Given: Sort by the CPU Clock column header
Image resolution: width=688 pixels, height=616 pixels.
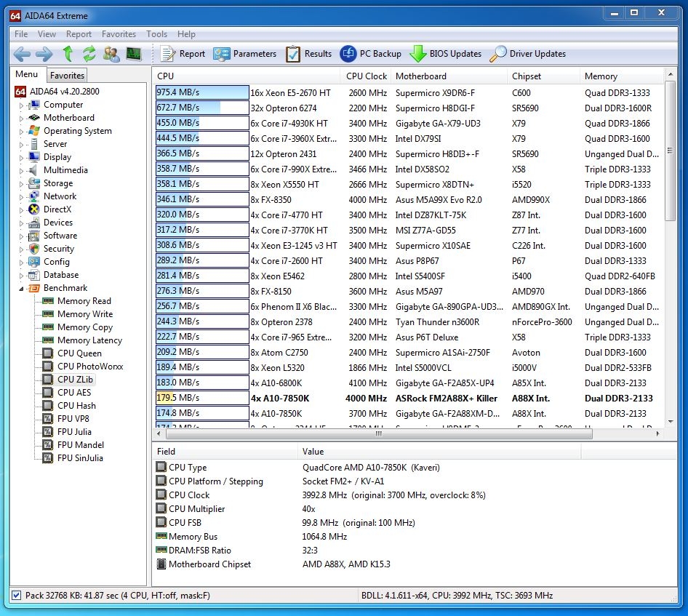Looking at the screenshot, I should [x=366, y=76].
